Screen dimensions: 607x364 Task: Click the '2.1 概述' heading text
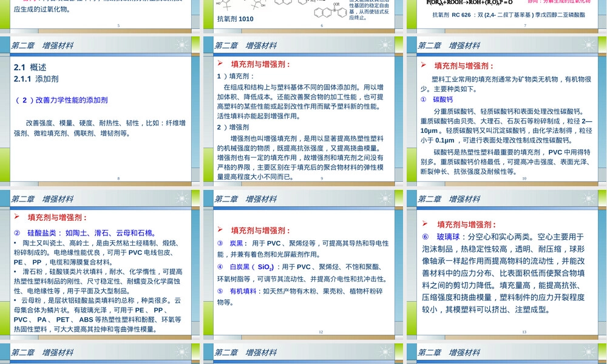point(30,67)
